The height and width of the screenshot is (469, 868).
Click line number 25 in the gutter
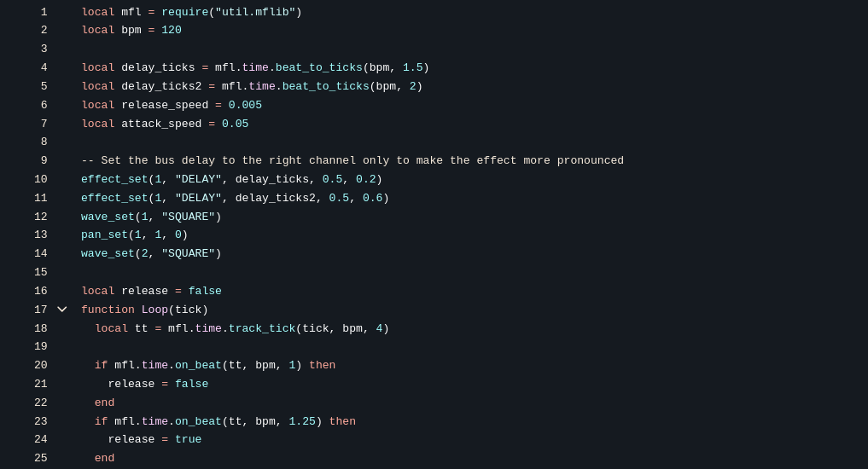click(41, 458)
